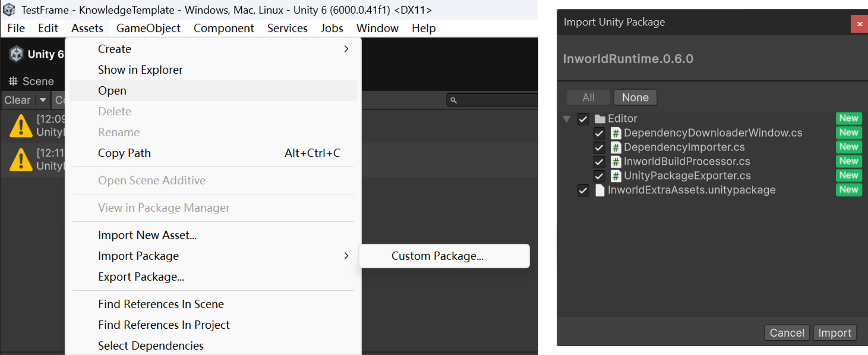Open the Clear dropdown arrow in the console
868x355 pixels.
click(42, 99)
